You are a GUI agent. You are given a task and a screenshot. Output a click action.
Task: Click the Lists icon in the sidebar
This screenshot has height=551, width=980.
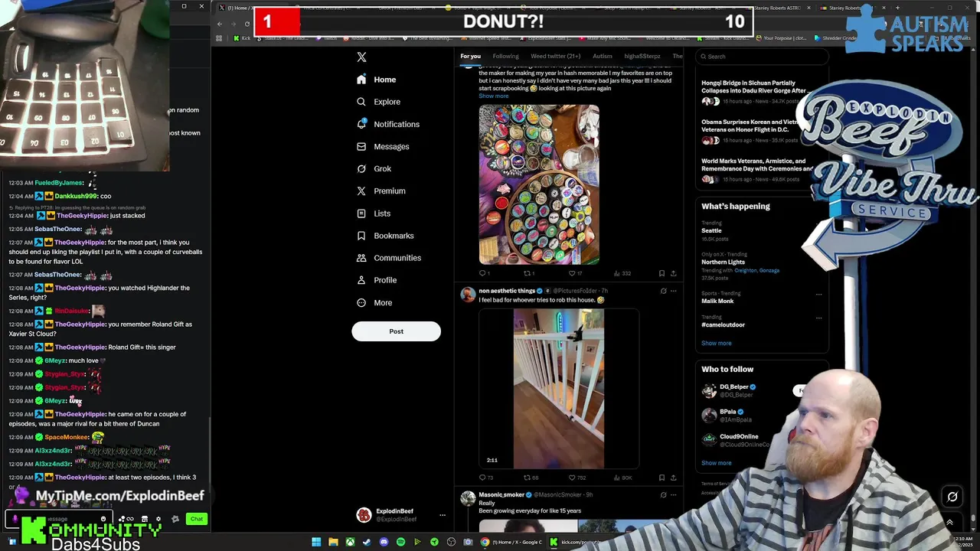click(x=361, y=214)
